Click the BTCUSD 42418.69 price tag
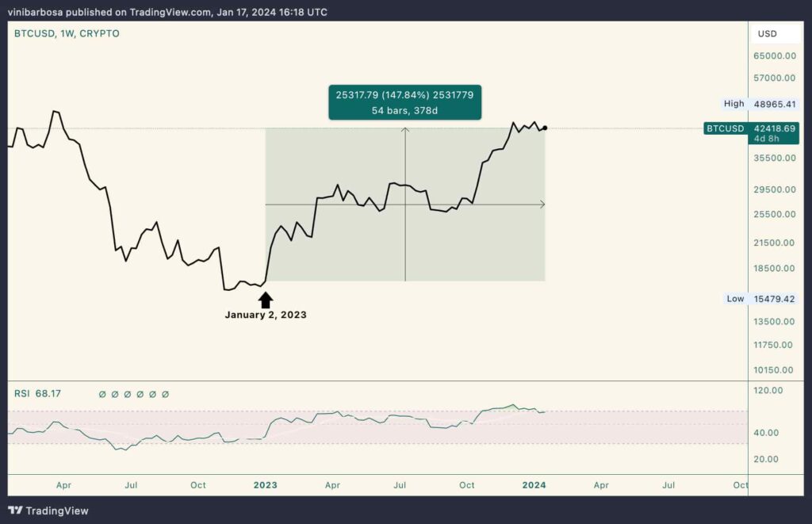Image resolution: width=812 pixels, height=524 pixels. (751, 133)
